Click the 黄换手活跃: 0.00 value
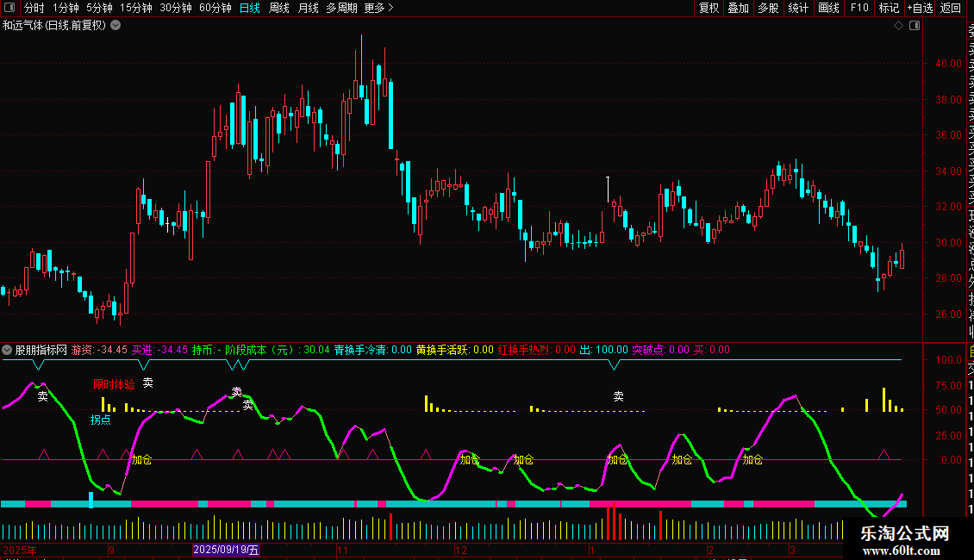Screen dimensions: 974x560 pos(455,350)
